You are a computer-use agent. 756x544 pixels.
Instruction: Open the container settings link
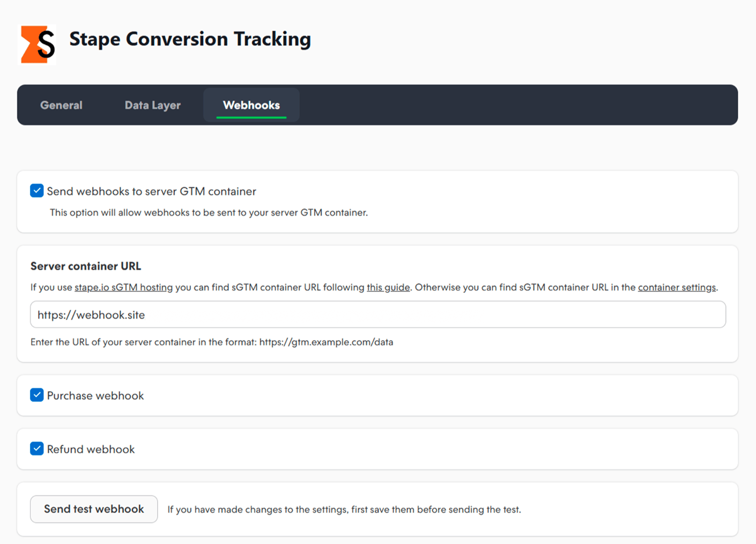click(677, 288)
